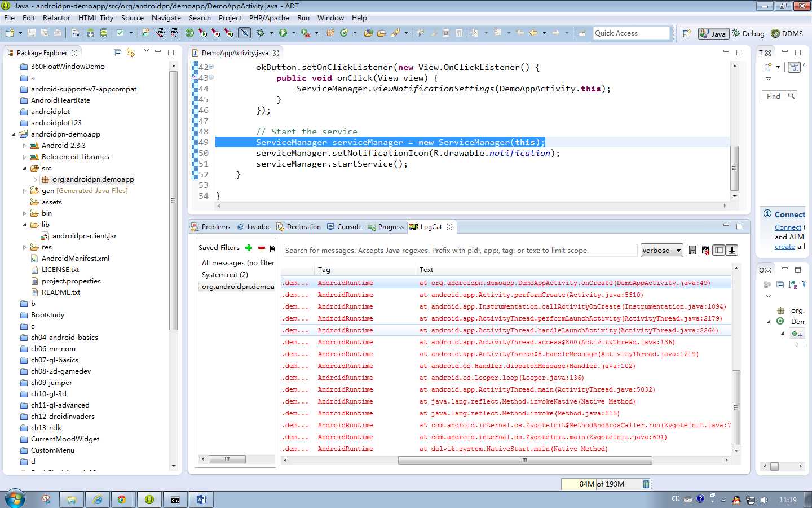812x508 pixels.
Task: Open the Android Virtual Device Manager icon
Action: [104, 33]
